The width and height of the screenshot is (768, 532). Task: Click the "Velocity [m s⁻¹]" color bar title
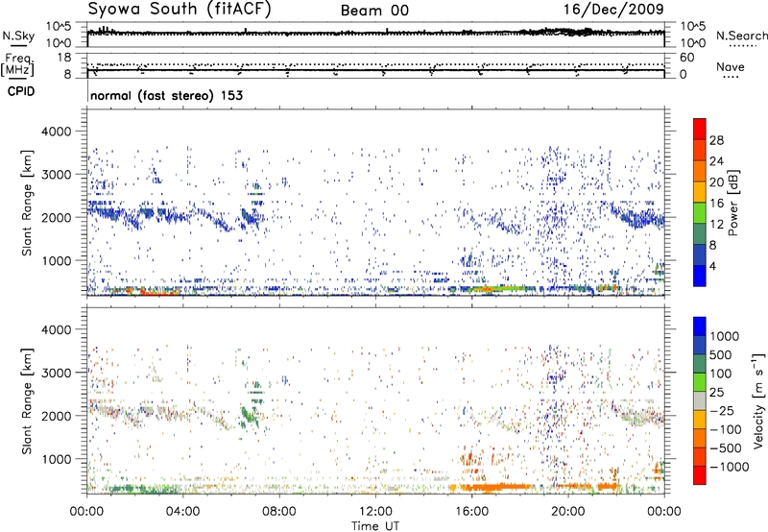(758, 400)
